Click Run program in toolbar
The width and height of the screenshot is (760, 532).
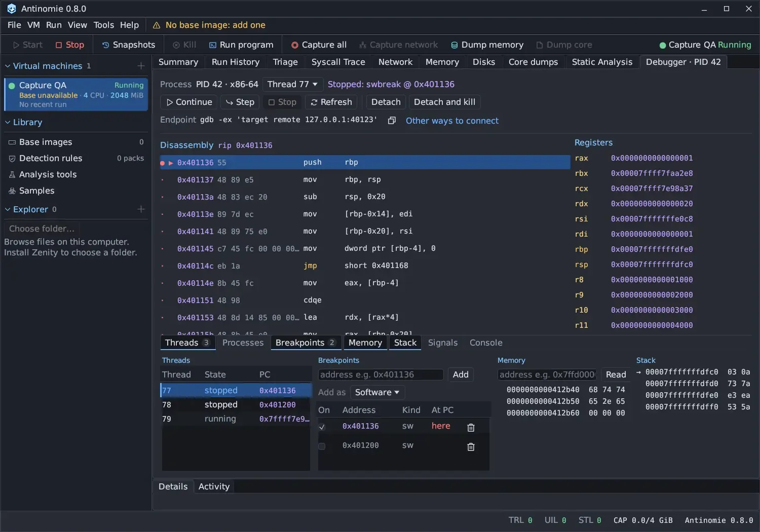(241, 45)
